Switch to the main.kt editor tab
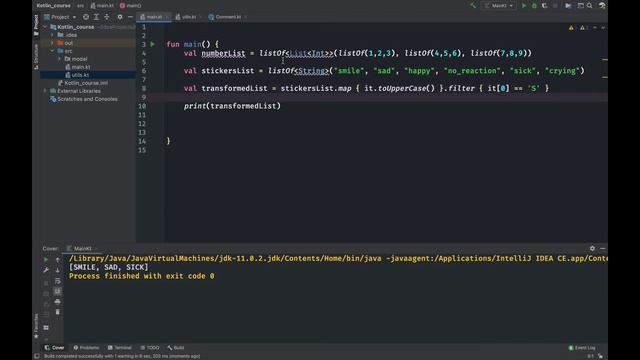The width and height of the screenshot is (640, 360). 154,17
